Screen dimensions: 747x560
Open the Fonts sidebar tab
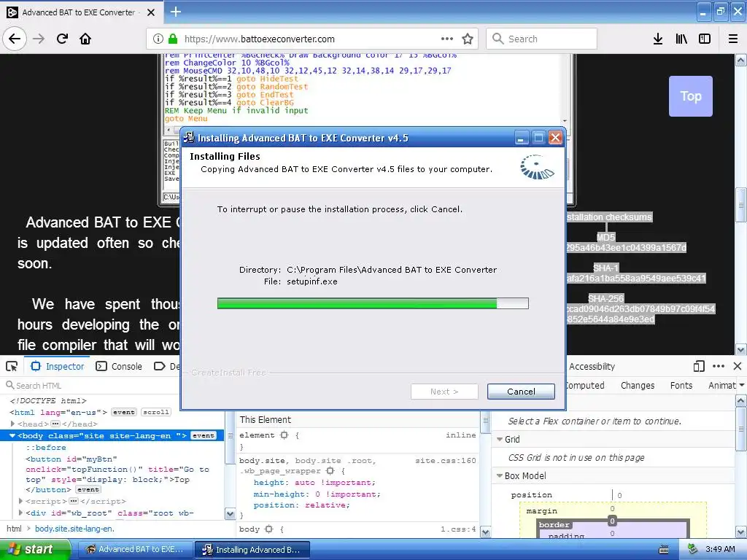pyautogui.click(x=681, y=385)
